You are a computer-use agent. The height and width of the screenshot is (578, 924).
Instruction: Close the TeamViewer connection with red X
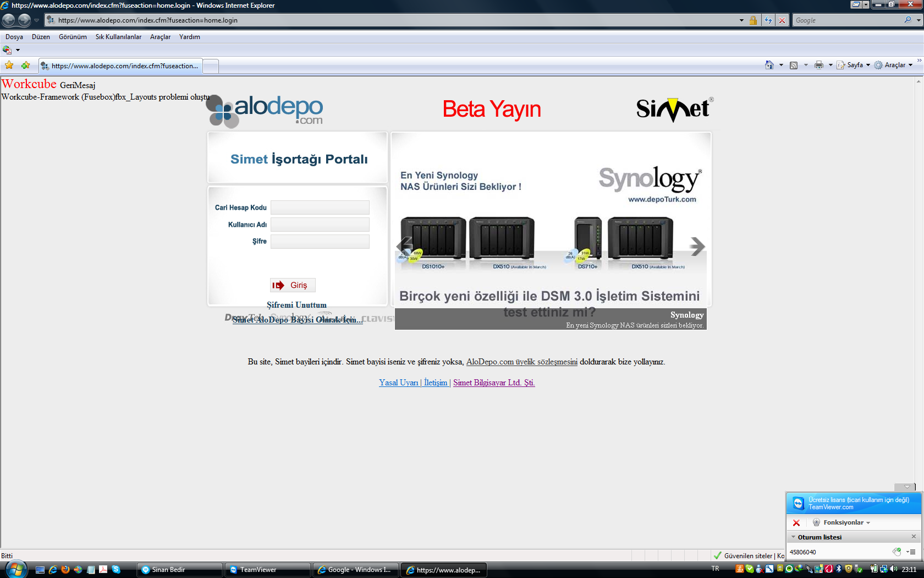pyautogui.click(x=796, y=522)
